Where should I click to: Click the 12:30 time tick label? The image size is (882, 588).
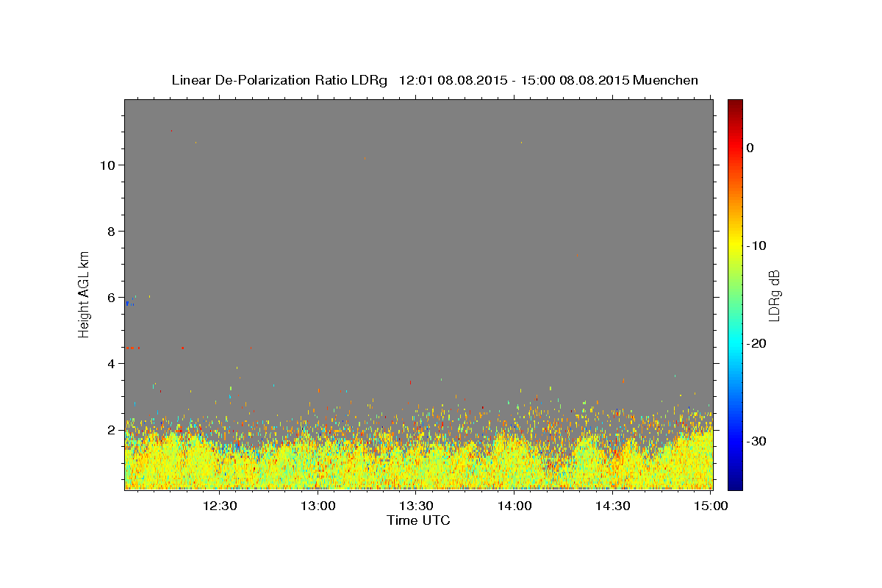220,506
